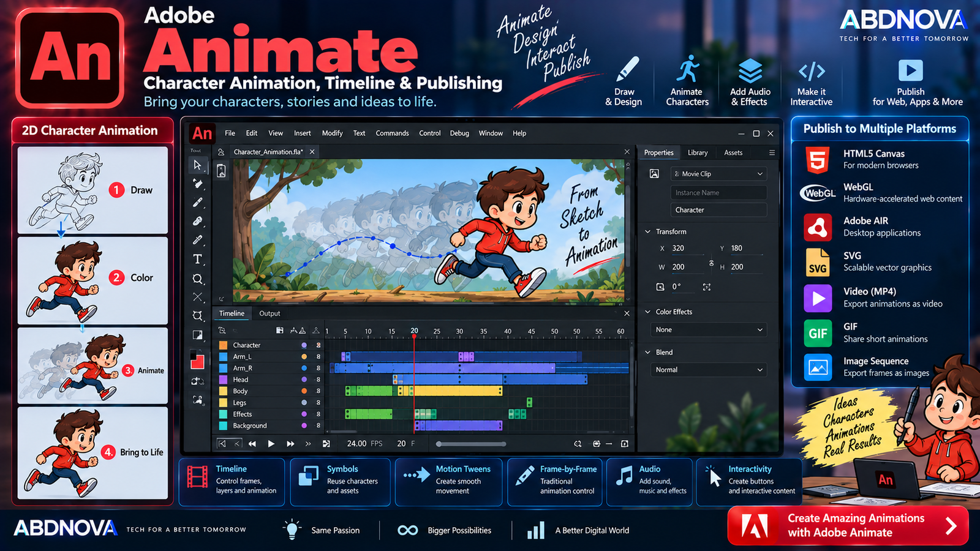Viewport: 980px width, 551px height.
Task: Click the new layer folder icon in timeline
Action: [x=279, y=331]
